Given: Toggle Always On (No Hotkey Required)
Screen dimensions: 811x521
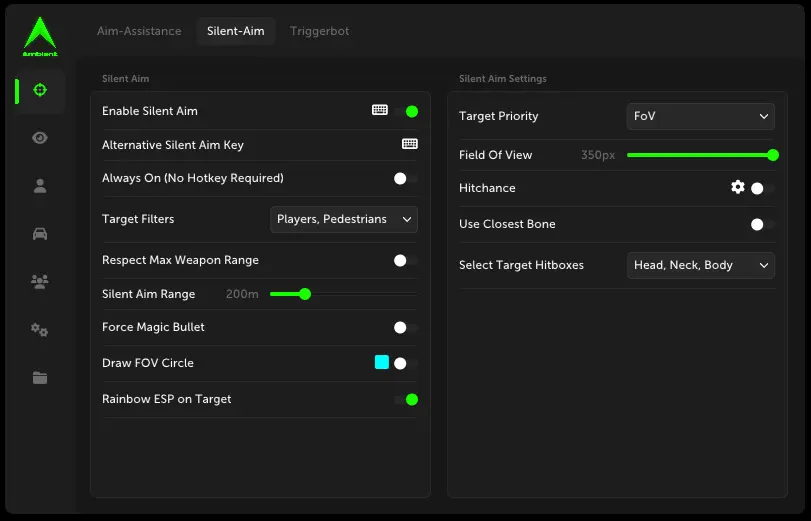Looking at the screenshot, I should click(405, 178).
